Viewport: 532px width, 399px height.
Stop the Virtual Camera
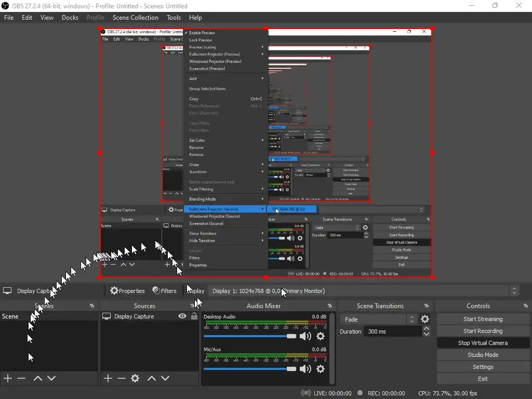(x=483, y=343)
